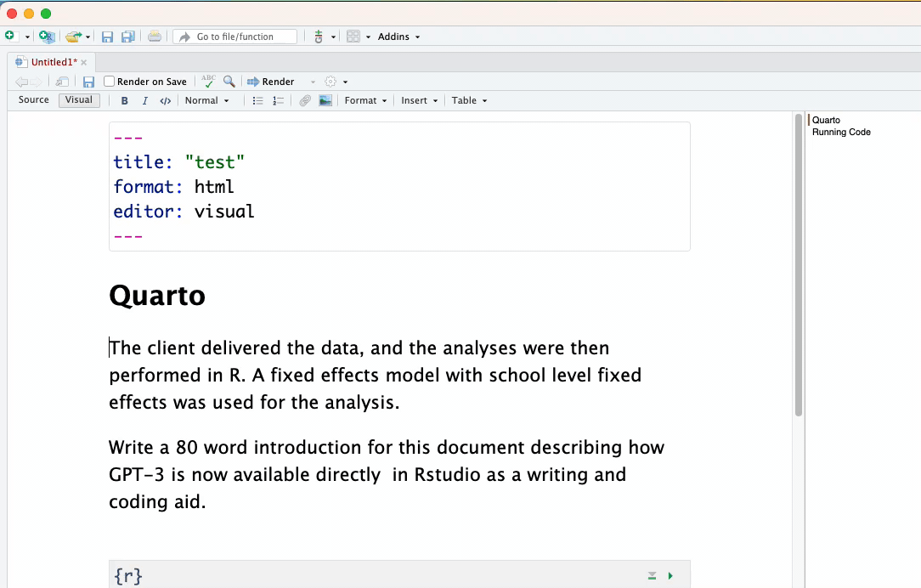
Task: Save document using editor toolbar disk icon
Action: pyautogui.click(x=88, y=82)
